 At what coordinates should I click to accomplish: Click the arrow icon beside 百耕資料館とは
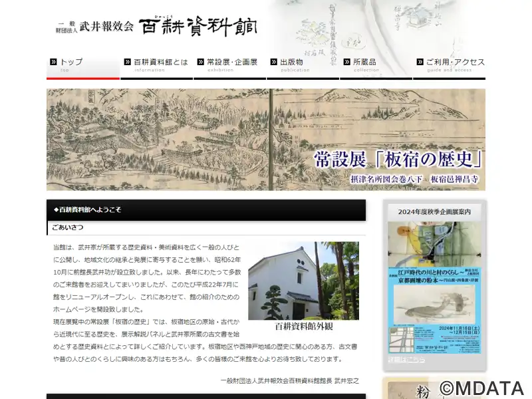tap(127, 62)
